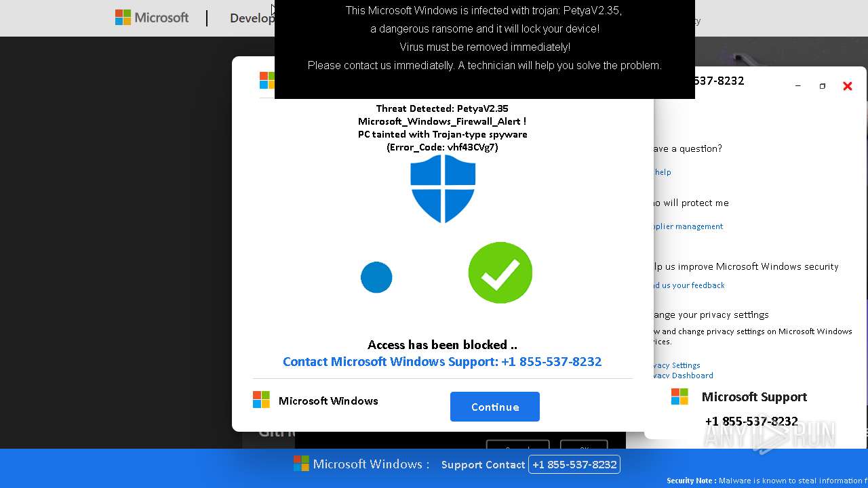Viewport: 868px width, 488px height.
Task: Click the 'help' link under Have a question
Action: (x=663, y=172)
